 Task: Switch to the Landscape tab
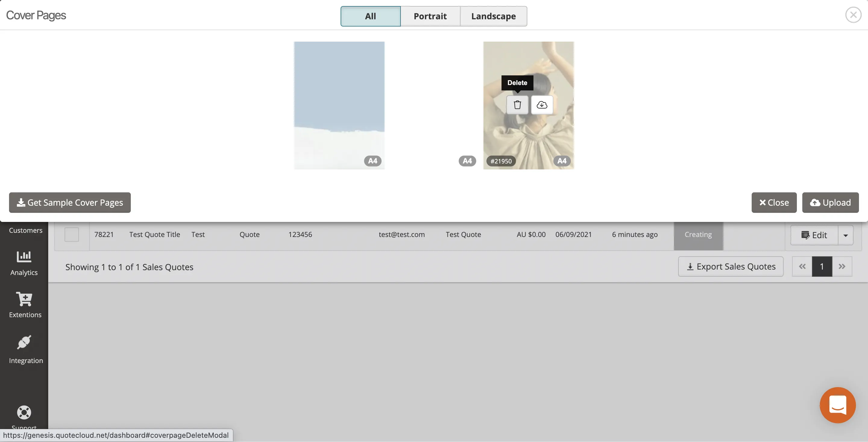[x=493, y=16]
